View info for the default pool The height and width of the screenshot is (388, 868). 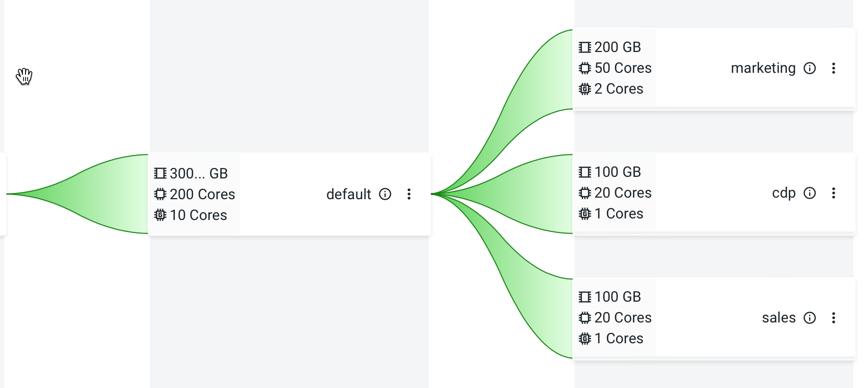[x=385, y=194]
